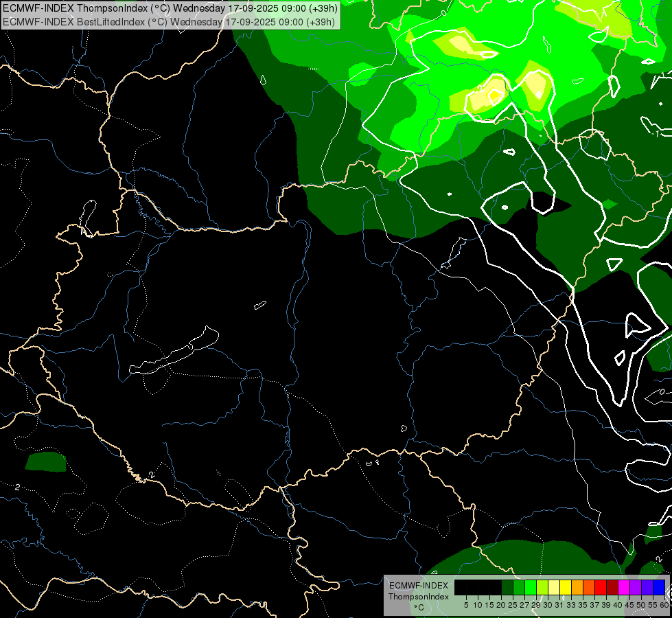Click the elongated Lake Balaton outline on map
This screenshot has height=618, width=672.
click(174, 354)
